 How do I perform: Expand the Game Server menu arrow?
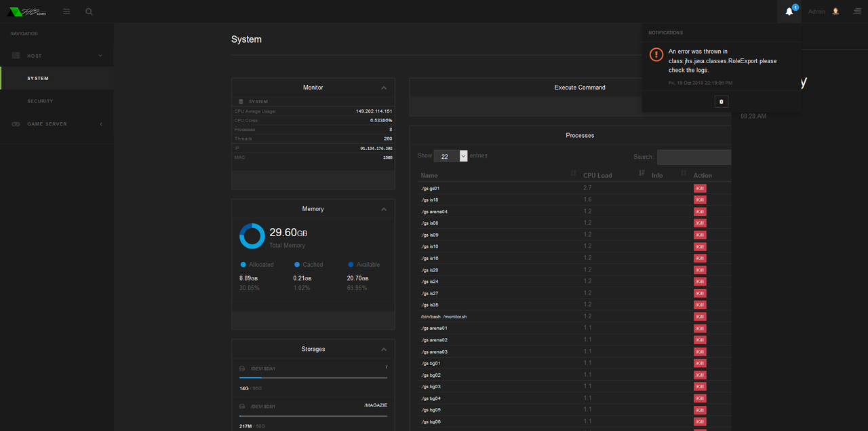(x=100, y=124)
